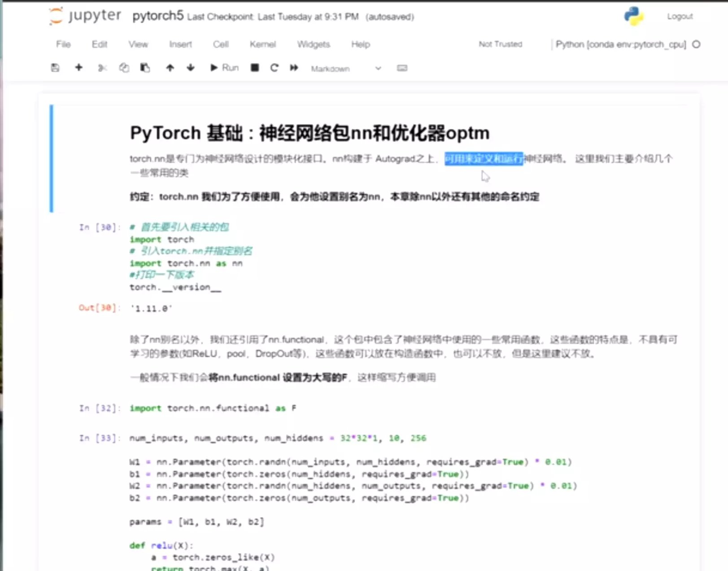Open the Kernel menu
The height and width of the screenshot is (571, 728).
coord(263,44)
